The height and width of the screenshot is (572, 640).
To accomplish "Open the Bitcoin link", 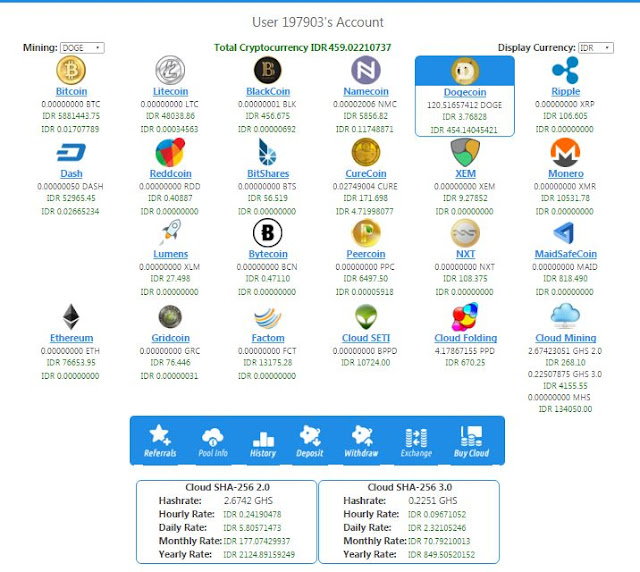I will (71, 91).
